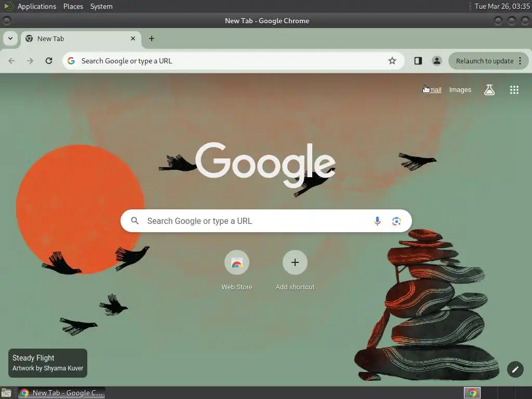Click the window menu button on the title bar
Image resolution: width=532 pixels, height=399 pixels.
click(6, 21)
